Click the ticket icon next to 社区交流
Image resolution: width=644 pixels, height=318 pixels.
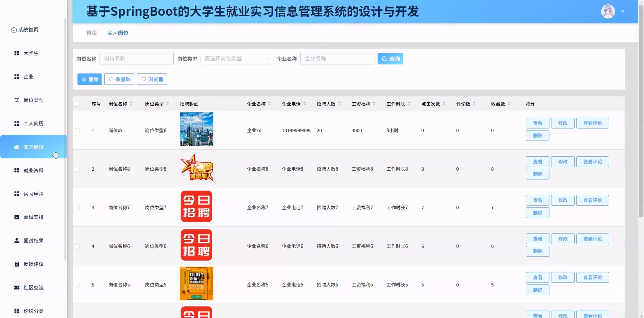[17, 287]
